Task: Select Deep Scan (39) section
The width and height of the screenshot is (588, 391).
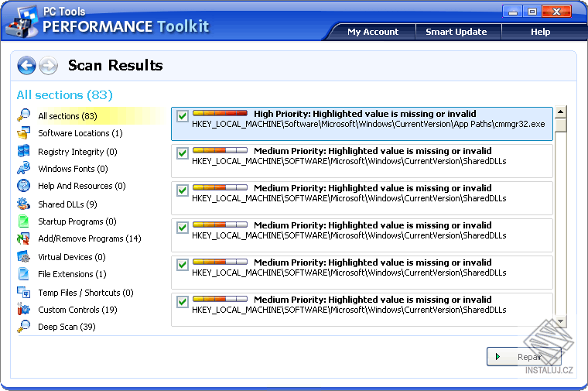Action: coord(67,327)
